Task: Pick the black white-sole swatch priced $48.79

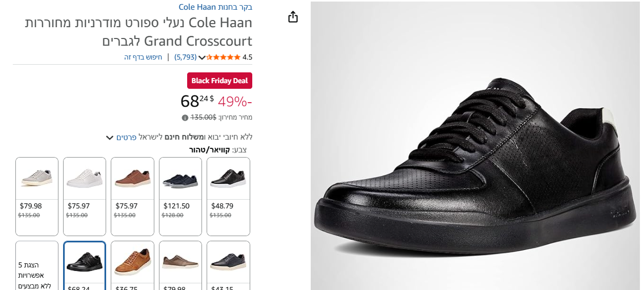Action: 228,196
